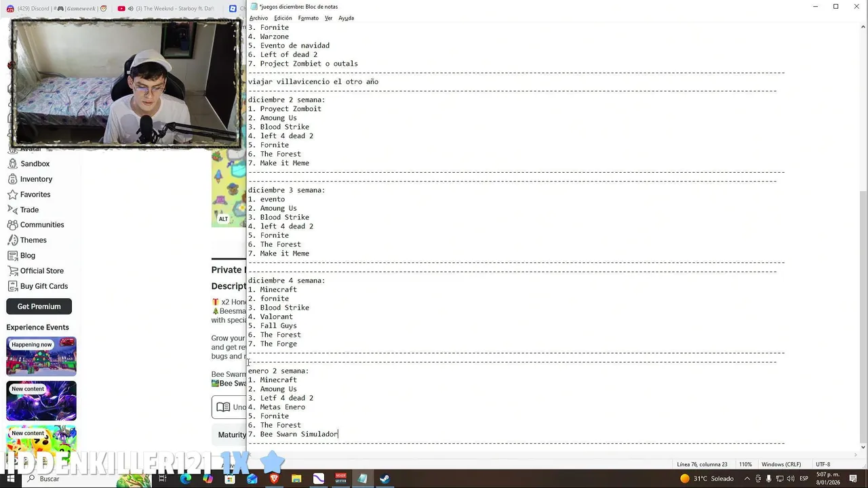Screen dimensions: 868x488
Task: Open the volume control tray icon
Action: click(x=792, y=479)
